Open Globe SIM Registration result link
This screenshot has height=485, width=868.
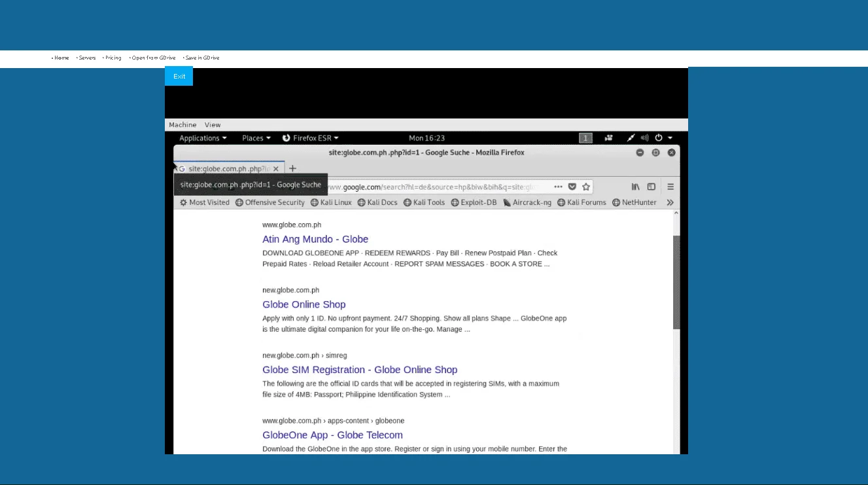point(360,370)
